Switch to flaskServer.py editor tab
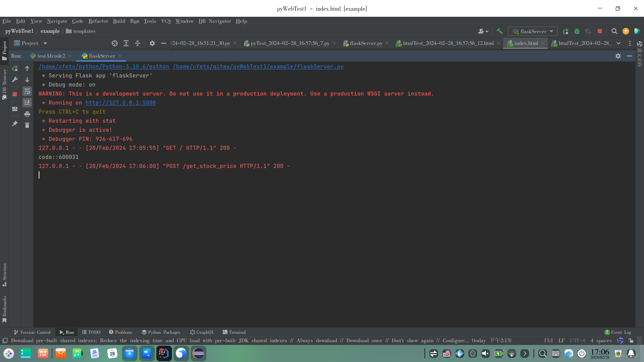This screenshot has height=362, width=644. coord(366,43)
